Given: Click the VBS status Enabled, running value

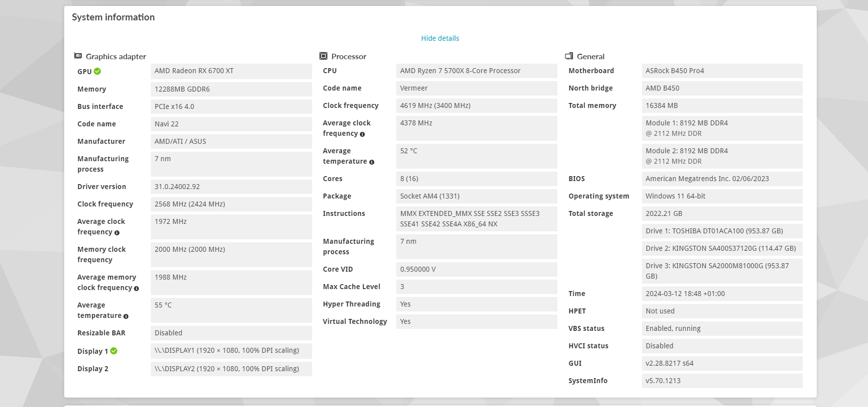Looking at the screenshot, I should click(x=722, y=328).
